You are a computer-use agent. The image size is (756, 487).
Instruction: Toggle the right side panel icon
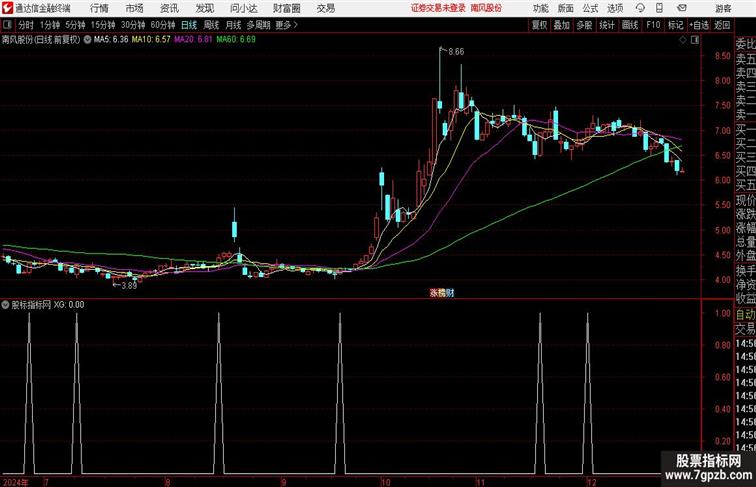[695, 40]
